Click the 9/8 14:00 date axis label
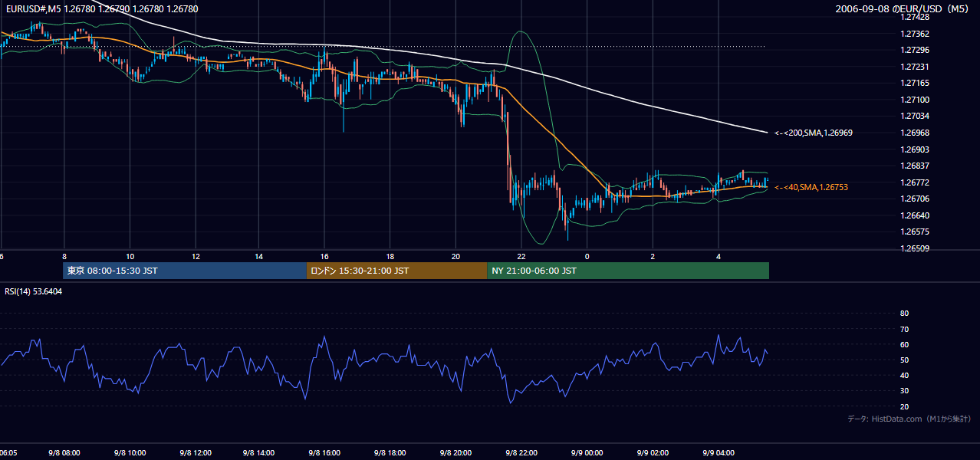This screenshot has height=460, width=980. 259,453
